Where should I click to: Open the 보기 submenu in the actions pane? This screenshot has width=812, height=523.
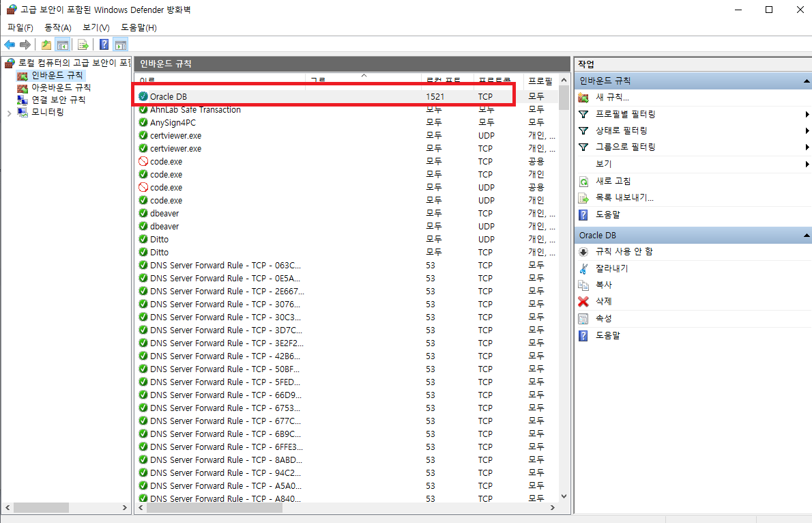point(693,164)
